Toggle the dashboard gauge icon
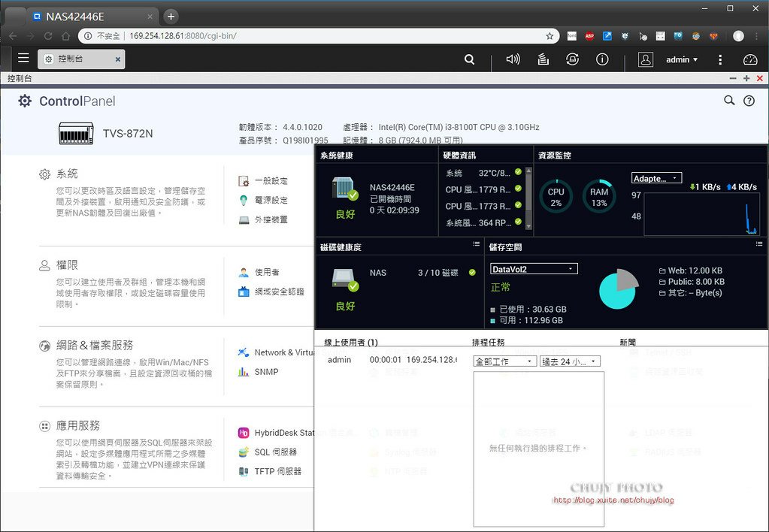The image size is (769, 532). coord(750,59)
